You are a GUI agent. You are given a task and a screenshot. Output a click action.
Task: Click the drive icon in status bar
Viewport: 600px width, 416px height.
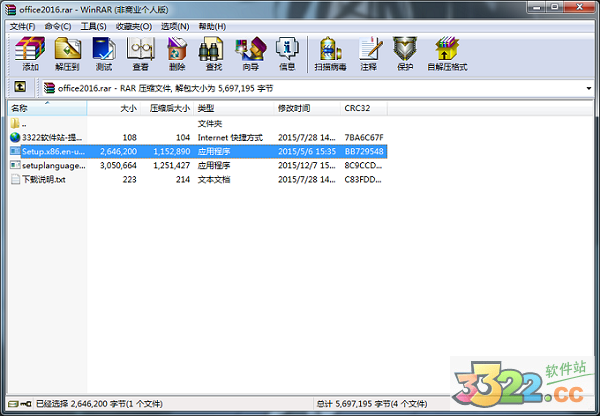13,404
